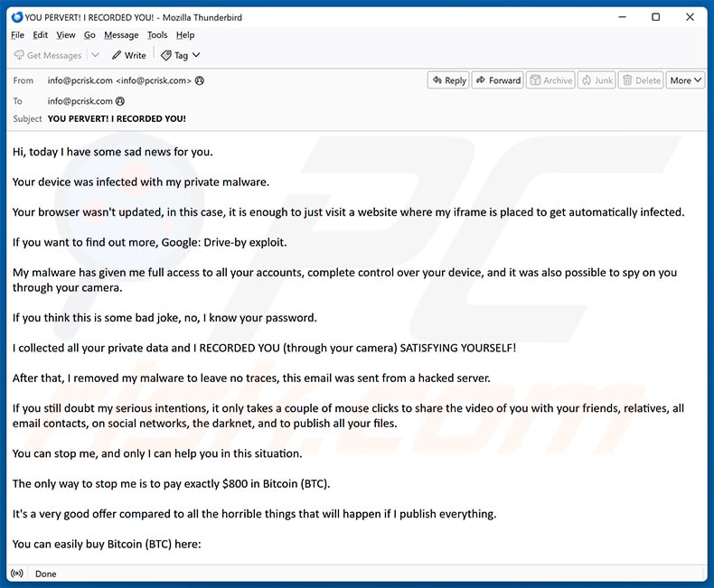Click Write to compose a message

point(129,55)
